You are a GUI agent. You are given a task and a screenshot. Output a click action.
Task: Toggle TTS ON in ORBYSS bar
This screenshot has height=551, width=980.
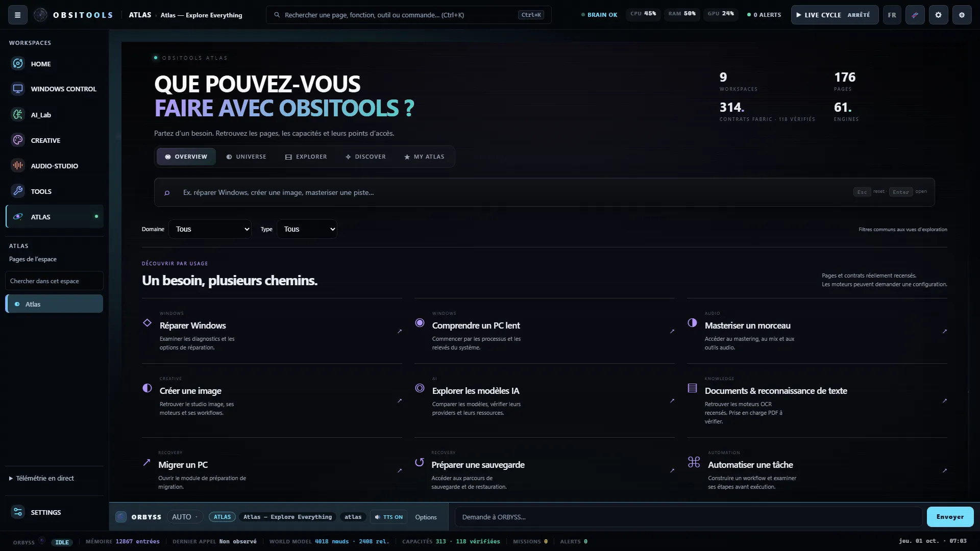click(x=389, y=517)
